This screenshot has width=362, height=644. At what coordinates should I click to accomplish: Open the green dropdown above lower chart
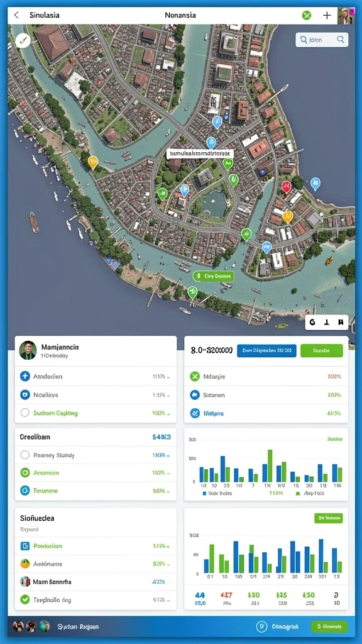click(x=328, y=518)
